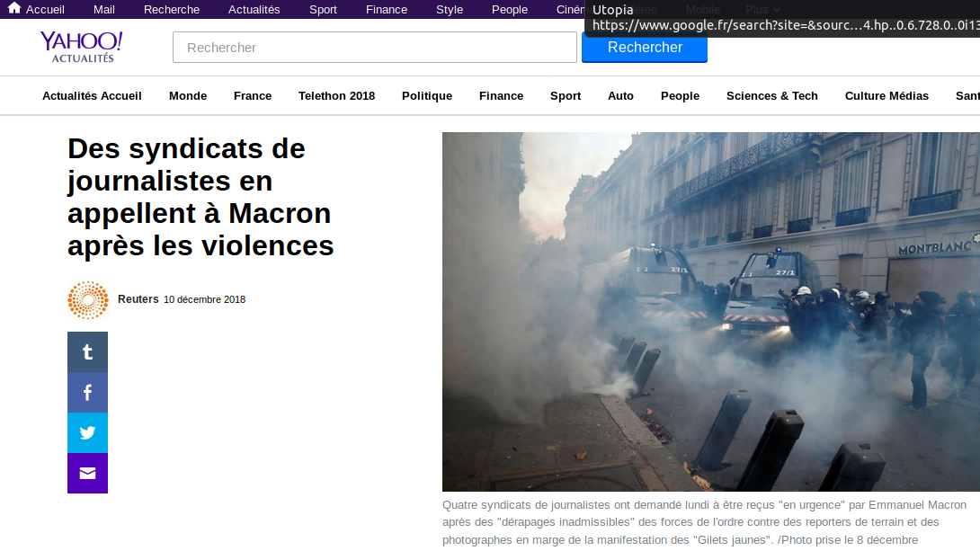Select Culture Médias section

tap(886, 95)
